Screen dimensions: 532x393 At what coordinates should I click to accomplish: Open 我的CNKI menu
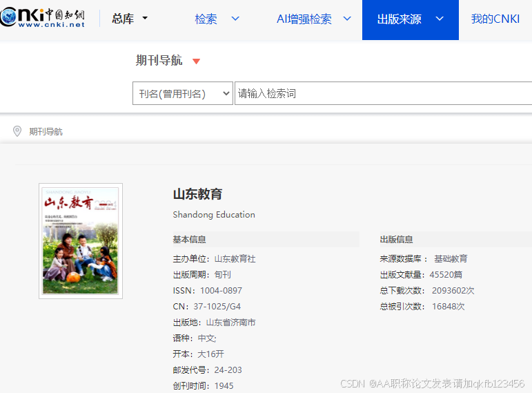coord(495,19)
